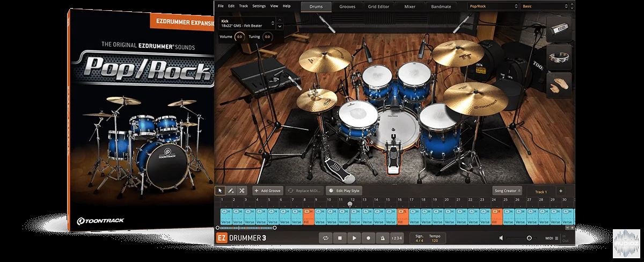Click the Pop/Rock EZX box art
The width and height of the screenshot is (644, 262).
point(141,119)
